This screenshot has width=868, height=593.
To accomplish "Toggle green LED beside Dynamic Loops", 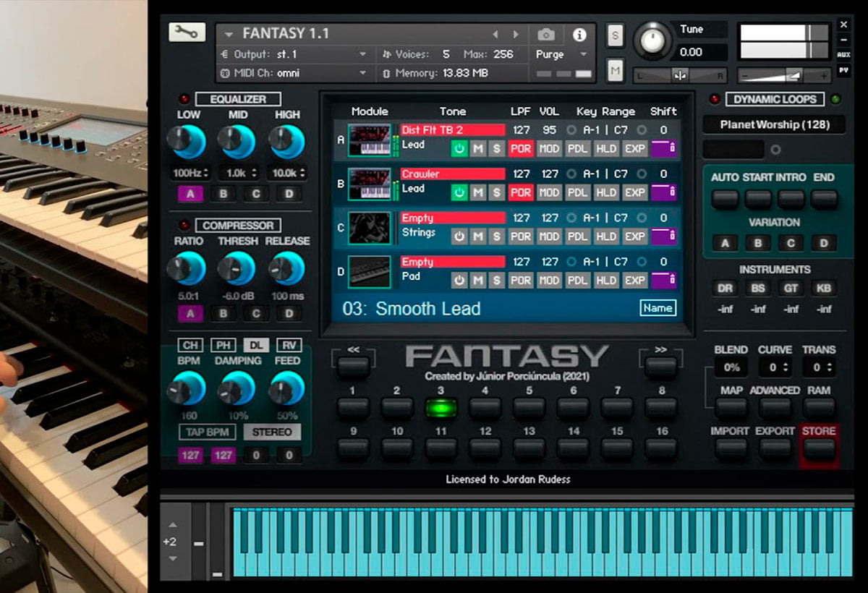I will pos(836,99).
